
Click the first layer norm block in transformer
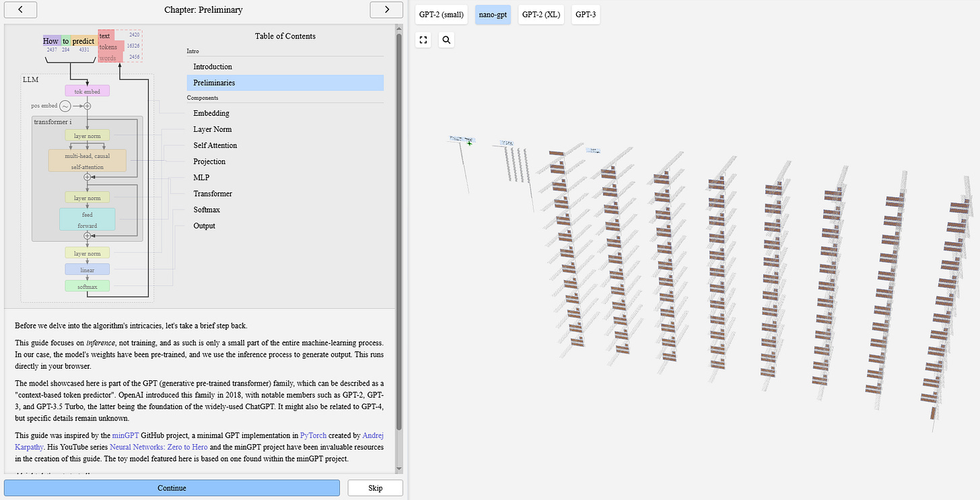pyautogui.click(x=87, y=135)
